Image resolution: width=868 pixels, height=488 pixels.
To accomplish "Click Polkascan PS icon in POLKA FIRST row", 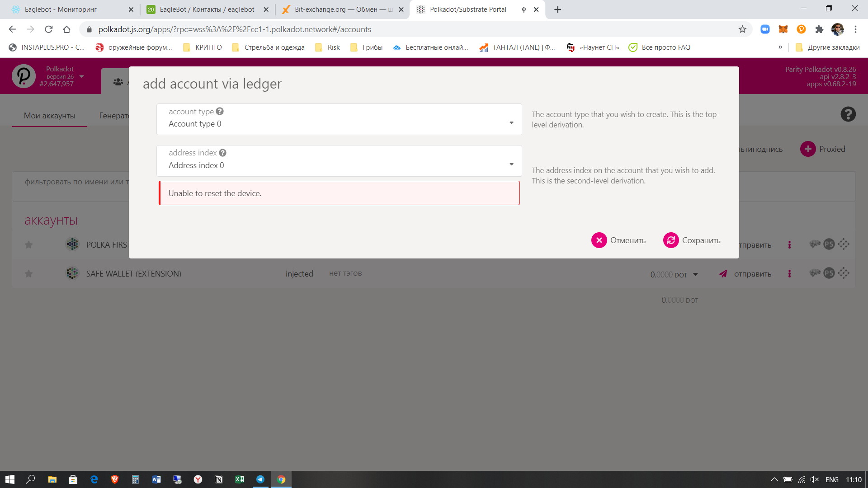I will click(x=829, y=244).
